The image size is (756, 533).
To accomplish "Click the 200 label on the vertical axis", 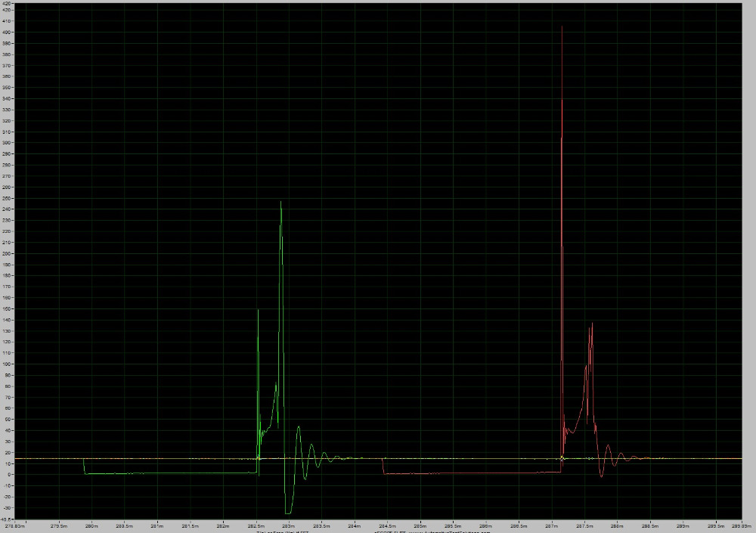I will click(x=7, y=253).
